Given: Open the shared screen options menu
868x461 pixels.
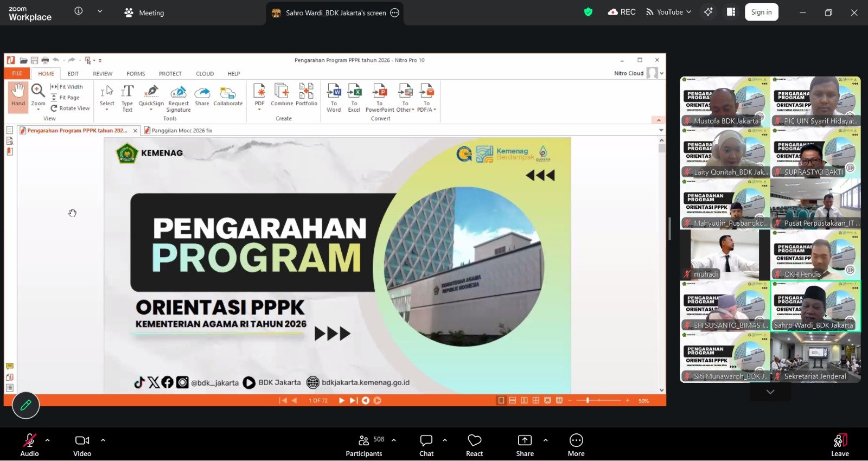Looking at the screenshot, I should tap(395, 13).
